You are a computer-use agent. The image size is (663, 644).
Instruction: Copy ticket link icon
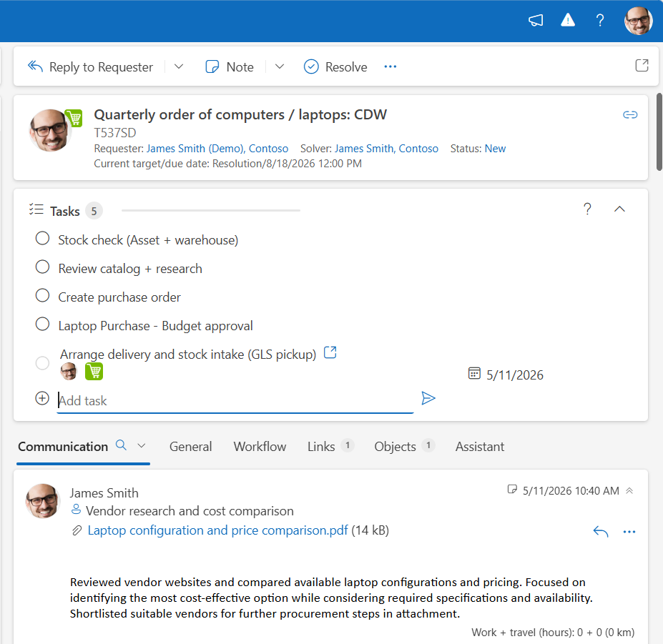630,114
